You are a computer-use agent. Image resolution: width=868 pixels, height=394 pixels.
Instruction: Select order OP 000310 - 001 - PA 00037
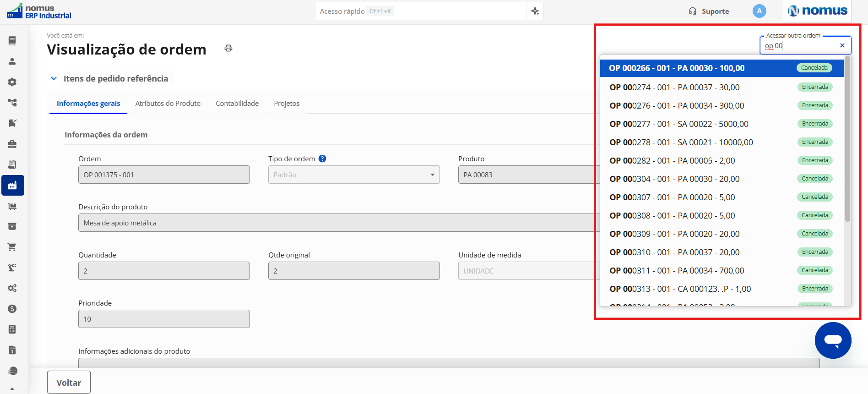click(x=722, y=252)
